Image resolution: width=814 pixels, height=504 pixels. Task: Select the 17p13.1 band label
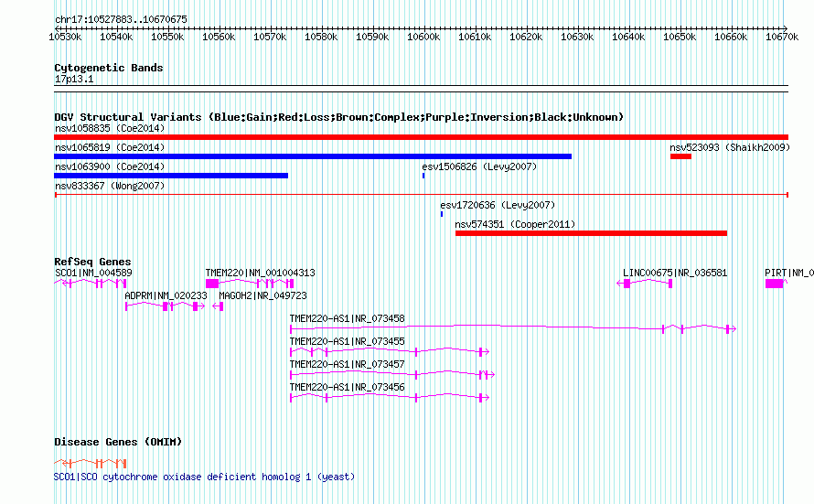(74, 79)
